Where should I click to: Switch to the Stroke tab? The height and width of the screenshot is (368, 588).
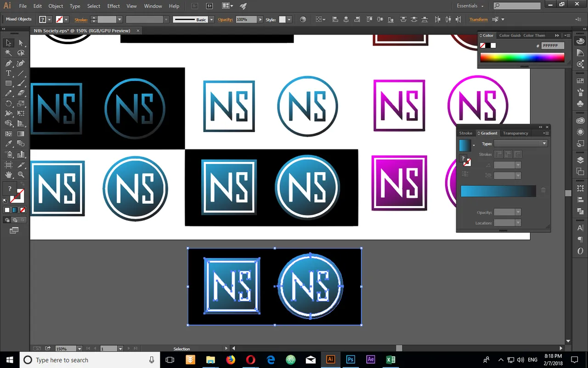click(x=466, y=133)
